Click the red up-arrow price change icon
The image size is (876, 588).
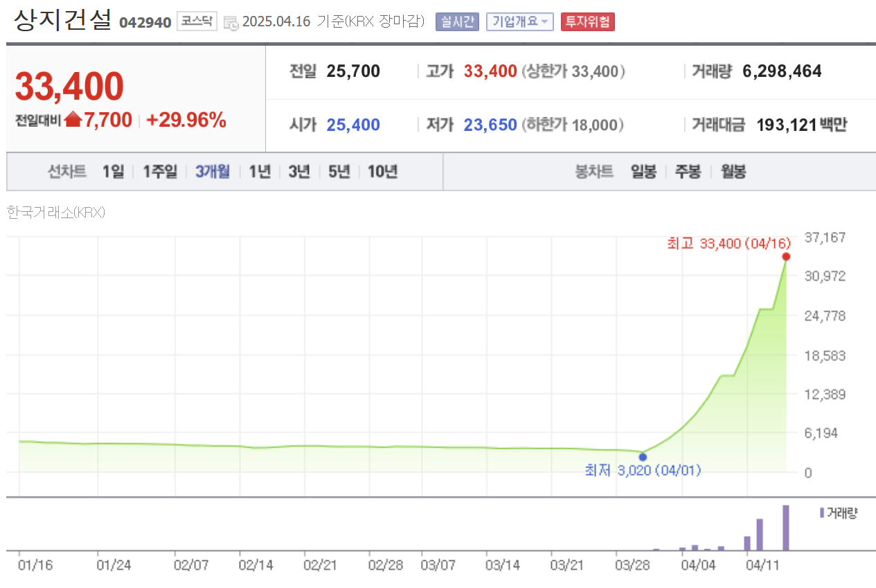[73, 120]
